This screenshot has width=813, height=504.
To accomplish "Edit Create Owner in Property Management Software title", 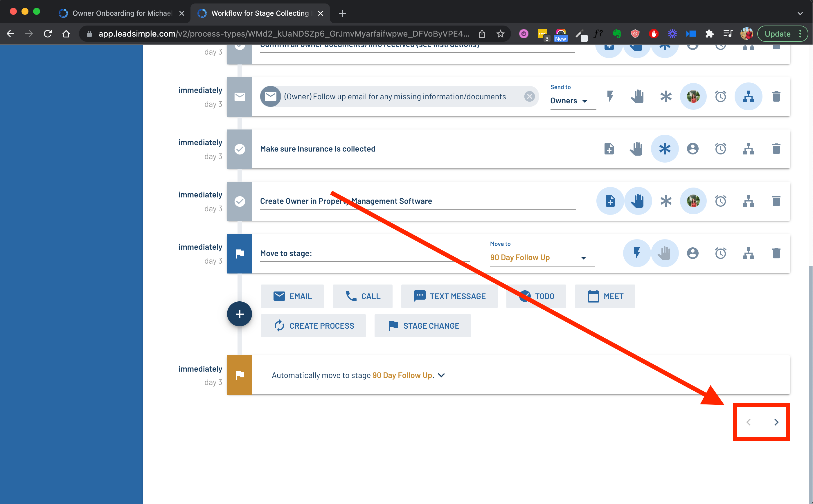I will click(x=418, y=201).
